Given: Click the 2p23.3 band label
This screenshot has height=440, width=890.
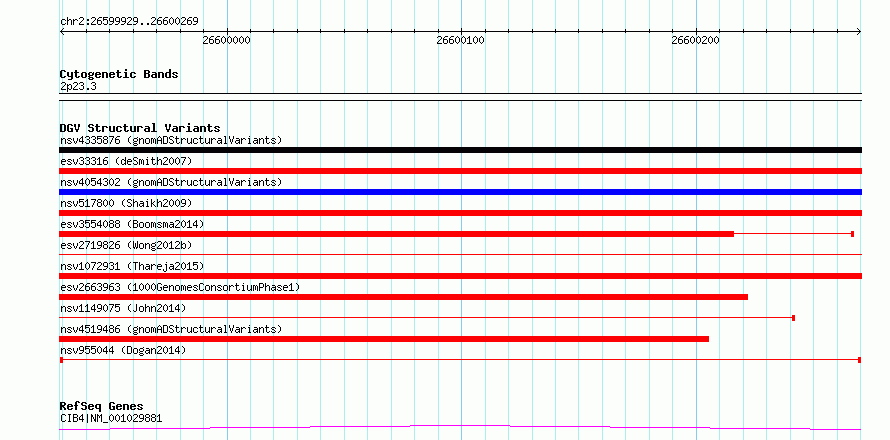Looking at the screenshot, I should (77, 87).
